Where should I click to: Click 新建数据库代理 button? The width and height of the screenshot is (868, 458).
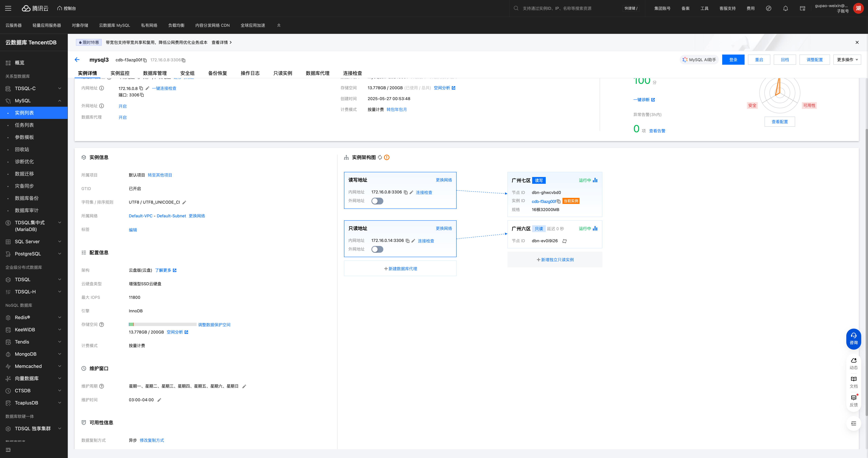(x=400, y=269)
